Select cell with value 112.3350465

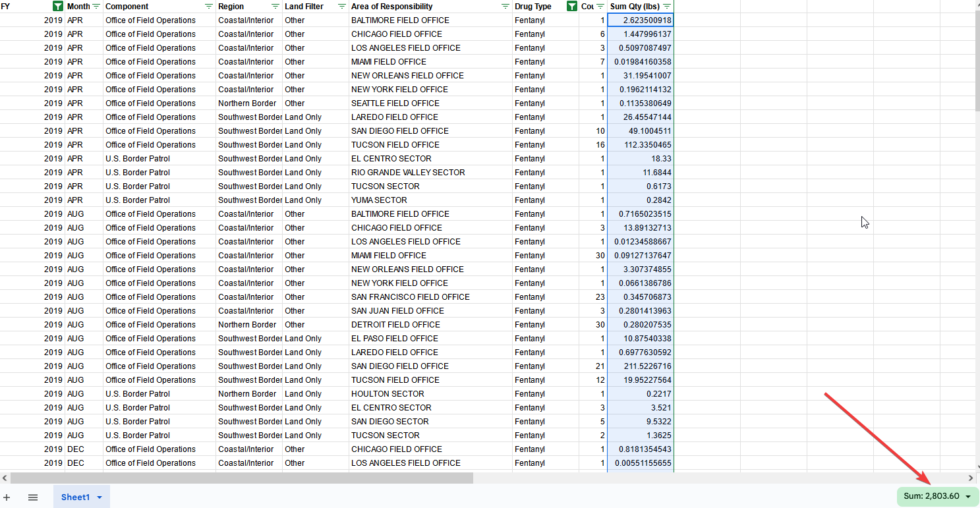pyautogui.click(x=641, y=145)
